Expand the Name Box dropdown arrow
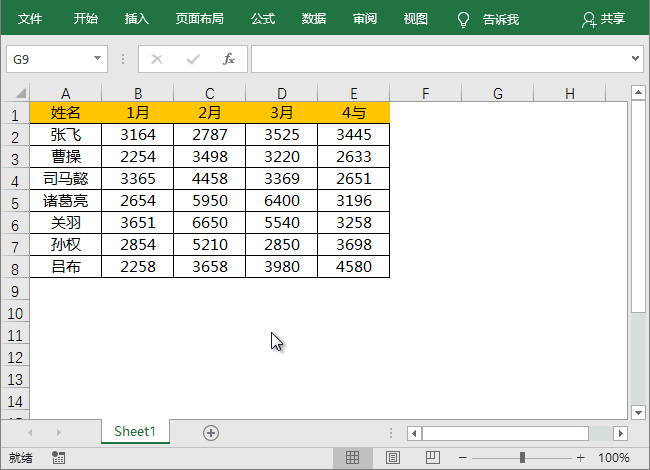Viewport: 650px width, 470px height. [97, 58]
